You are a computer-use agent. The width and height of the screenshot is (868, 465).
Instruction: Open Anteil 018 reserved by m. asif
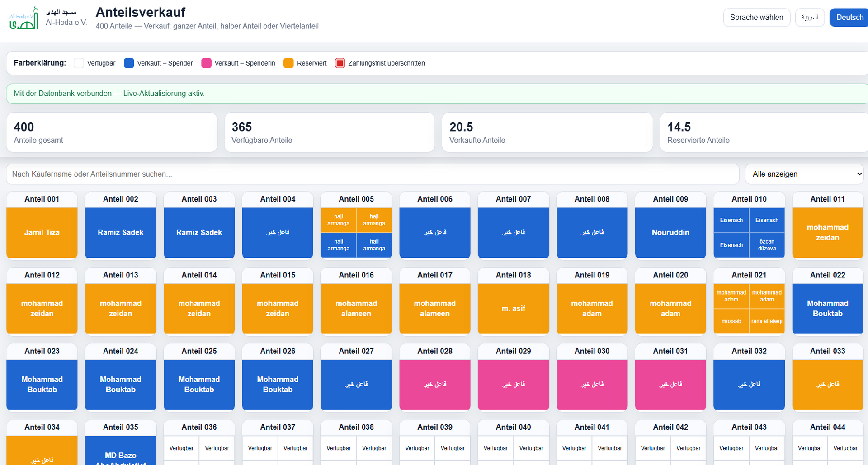pyautogui.click(x=513, y=309)
